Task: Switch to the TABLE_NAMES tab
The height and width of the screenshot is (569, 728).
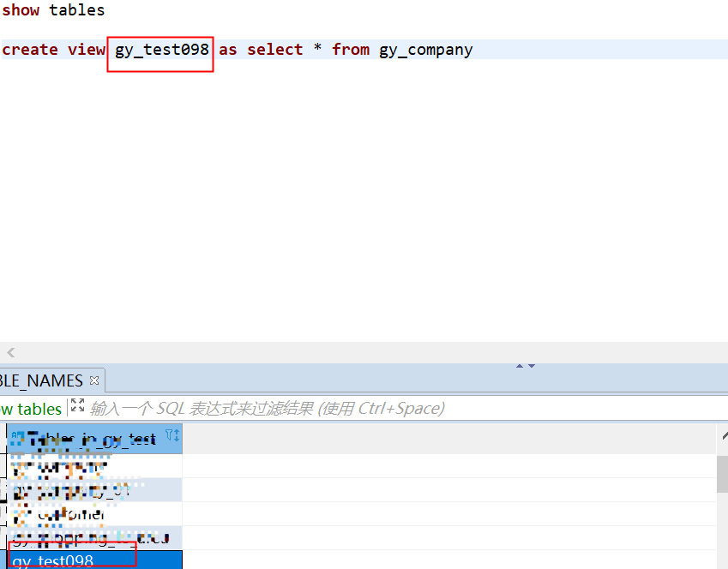Action: tap(41, 380)
